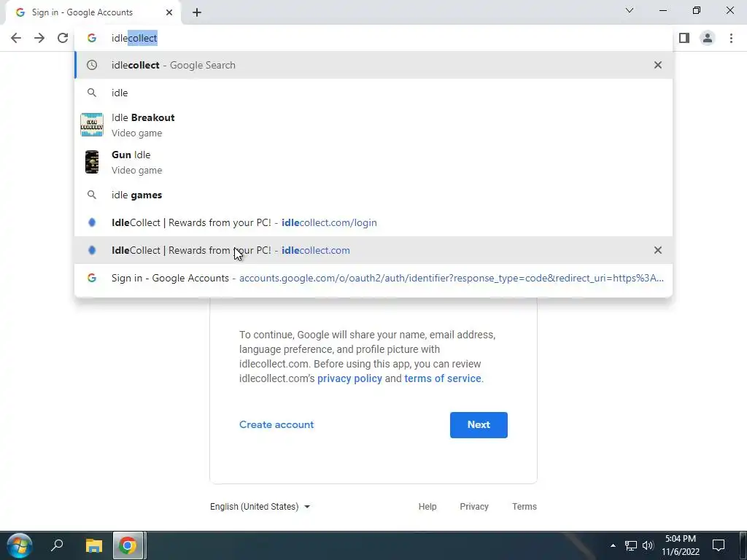Screen dimensions: 747x560
Task: Show hidden system tray icons
Action: [613, 545]
